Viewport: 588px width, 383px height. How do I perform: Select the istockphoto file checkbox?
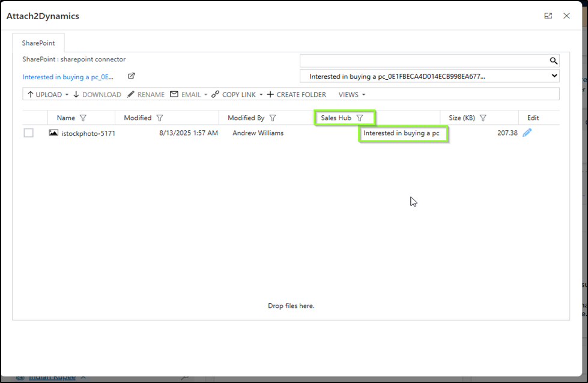(x=29, y=133)
